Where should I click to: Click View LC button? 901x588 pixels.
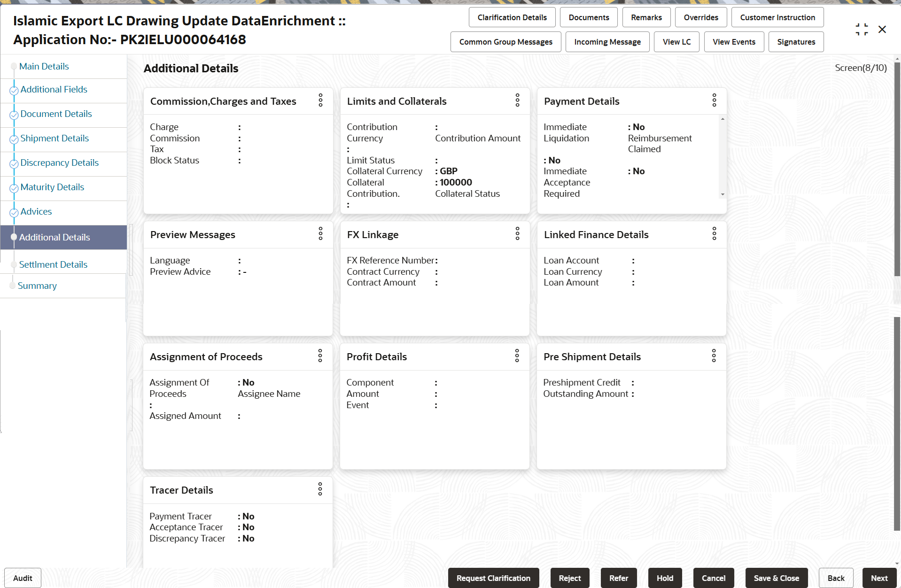[x=676, y=42]
